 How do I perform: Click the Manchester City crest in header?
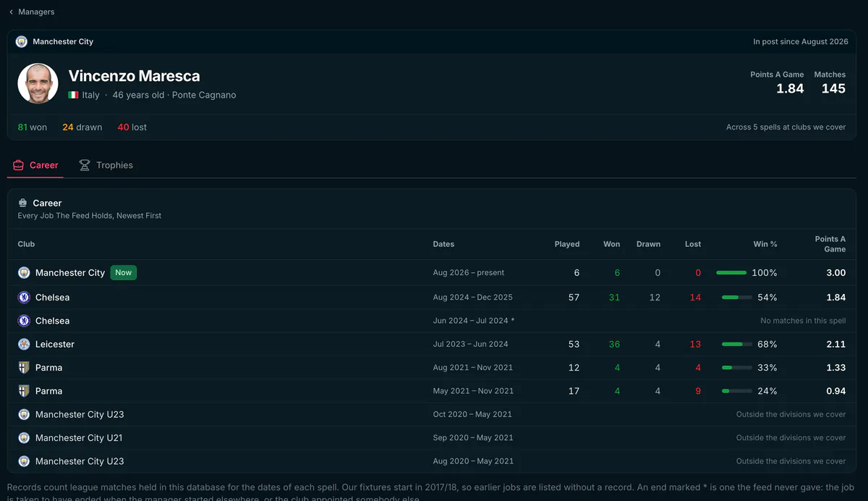22,41
